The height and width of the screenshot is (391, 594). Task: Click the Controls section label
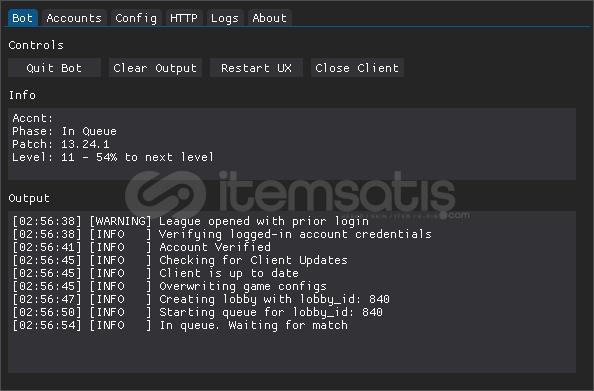pyautogui.click(x=36, y=45)
